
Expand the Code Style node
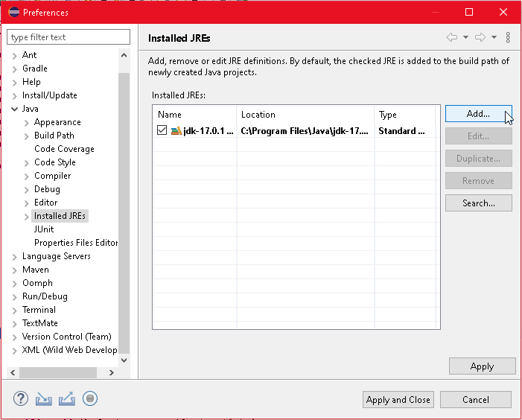(26, 163)
